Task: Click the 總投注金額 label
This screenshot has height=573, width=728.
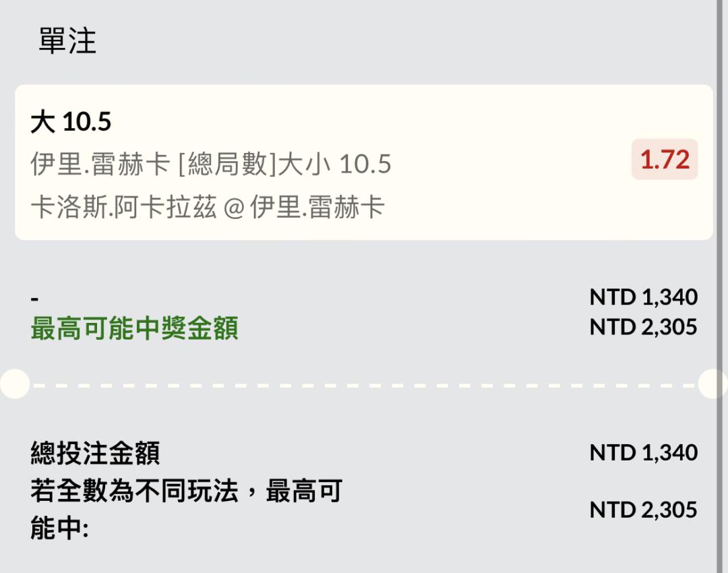Action: [x=95, y=453]
